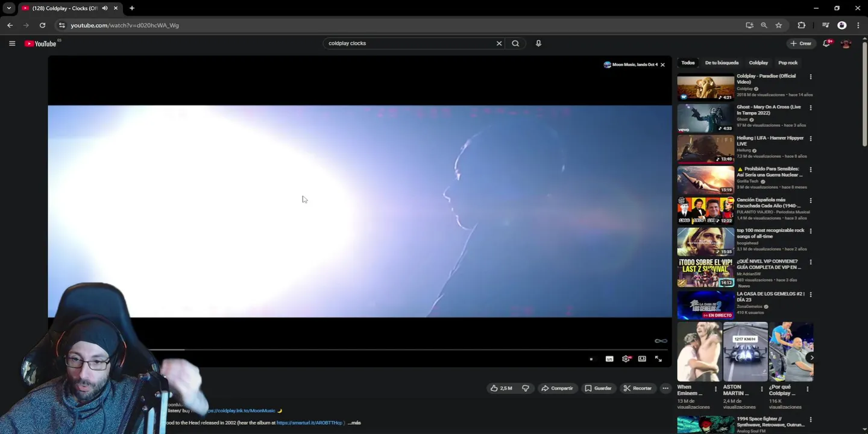Select the Pop rock filter chip

click(788, 63)
